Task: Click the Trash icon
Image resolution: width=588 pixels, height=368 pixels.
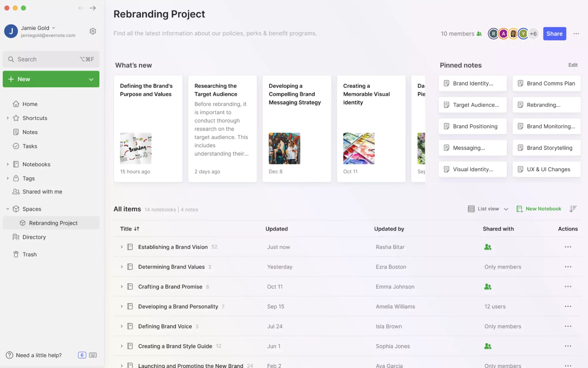Action: point(16,254)
